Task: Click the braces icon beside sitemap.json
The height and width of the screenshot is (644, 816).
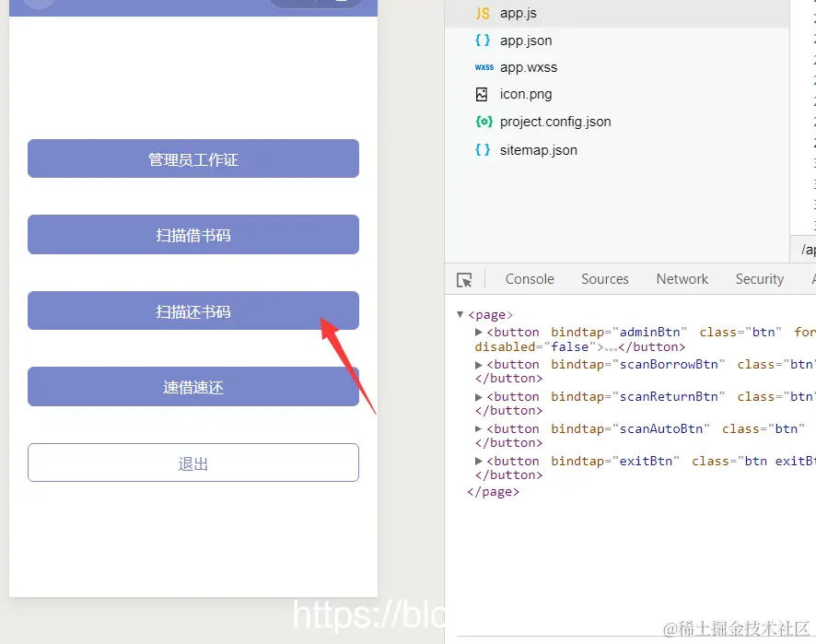Action: [483, 150]
